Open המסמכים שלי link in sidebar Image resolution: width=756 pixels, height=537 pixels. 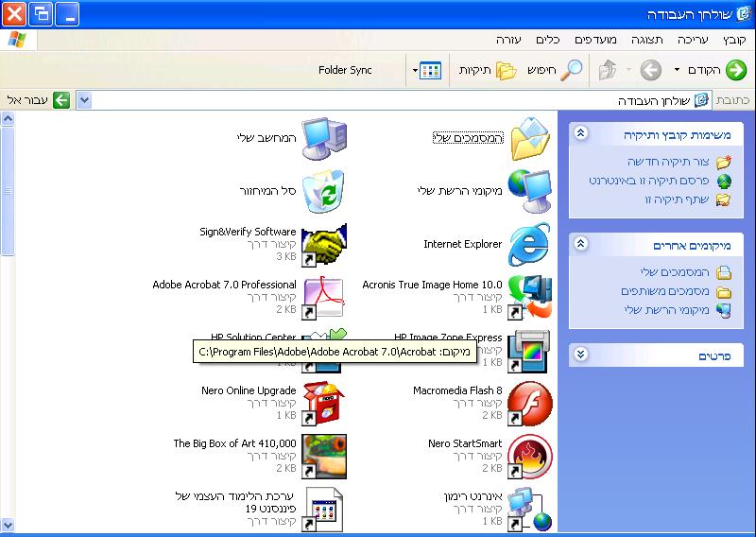pyautogui.click(x=675, y=272)
